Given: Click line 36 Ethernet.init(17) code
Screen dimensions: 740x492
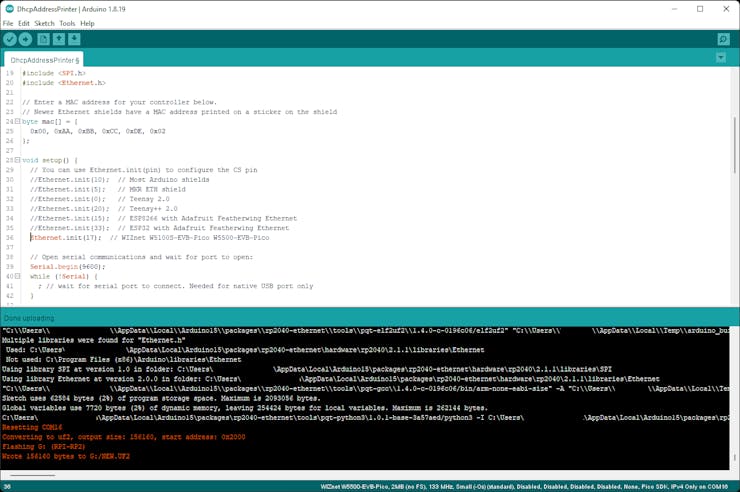Looking at the screenshot, I should pos(150,237).
